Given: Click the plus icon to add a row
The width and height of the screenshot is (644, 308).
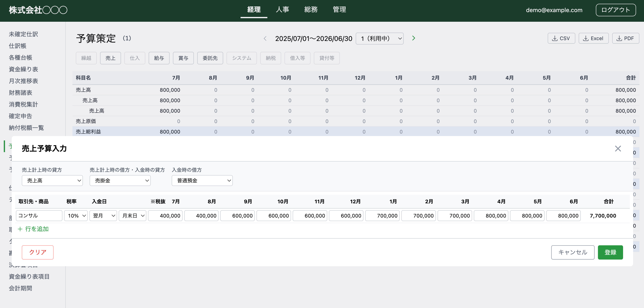Looking at the screenshot, I should tap(20, 229).
